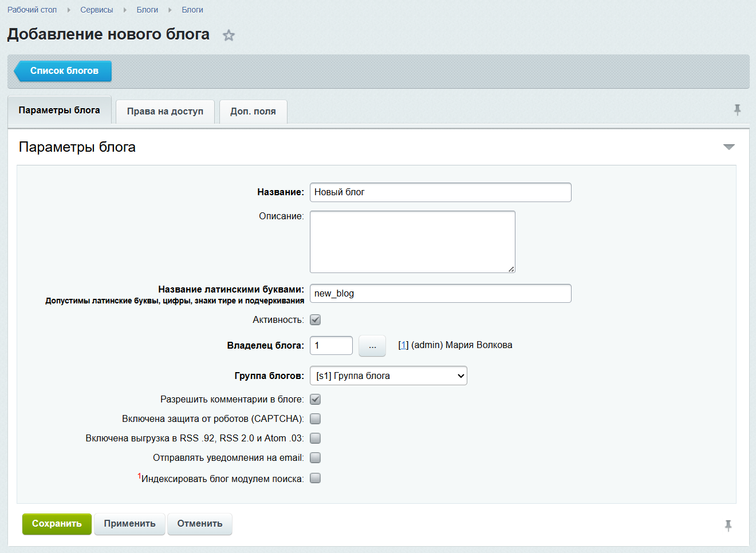Add page to favorites with star icon
The image size is (756, 553).
[x=229, y=35]
